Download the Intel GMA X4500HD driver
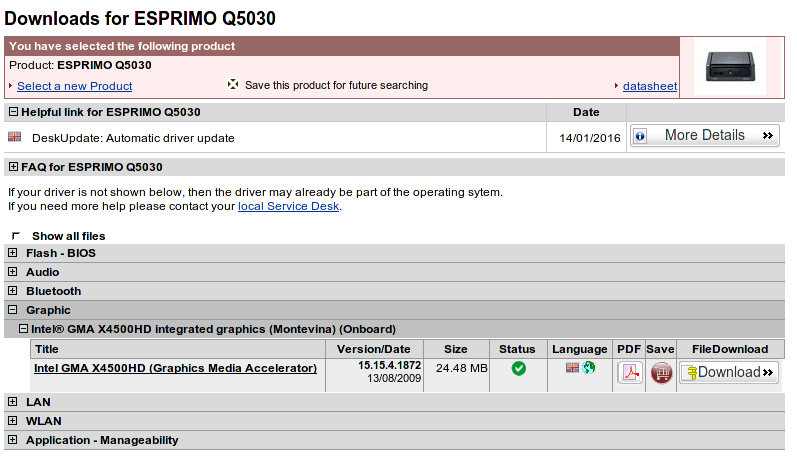Image resolution: width=797 pixels, height=465 pixels. coord(728,373)
